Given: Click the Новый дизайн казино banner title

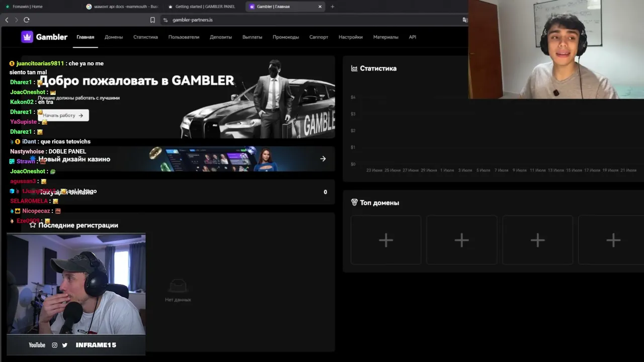Looking at the screenshot, I should coord(74,159).
